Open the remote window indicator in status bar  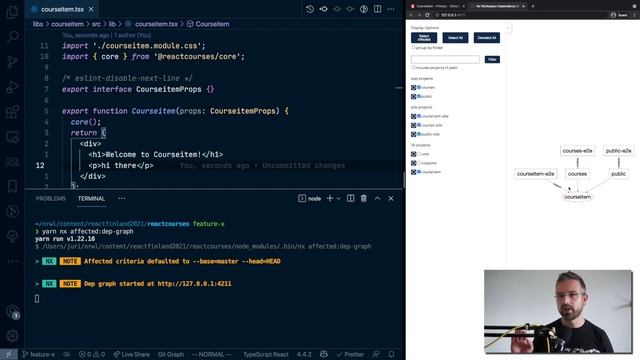(9, 354)
